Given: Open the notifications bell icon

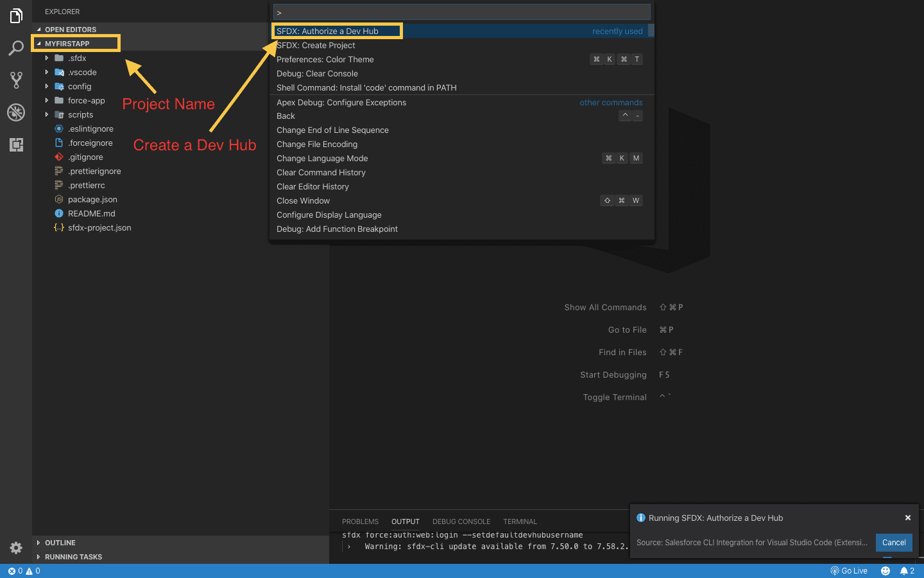Looking at the screenshot, I should (907, 571).
